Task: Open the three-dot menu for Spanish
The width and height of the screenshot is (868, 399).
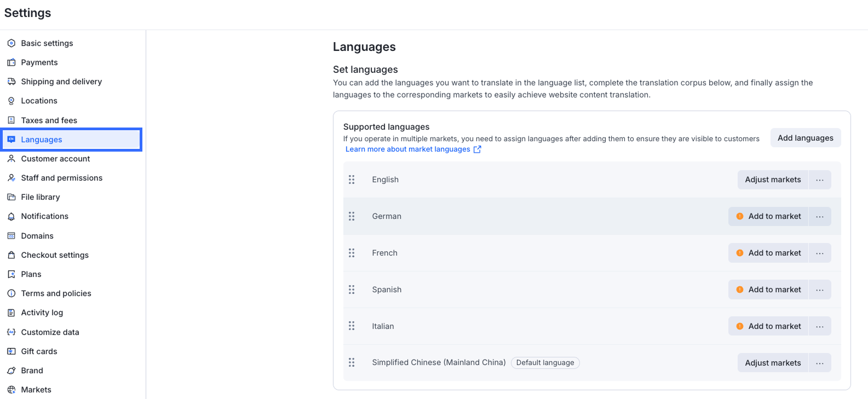Action: (819, 290)
